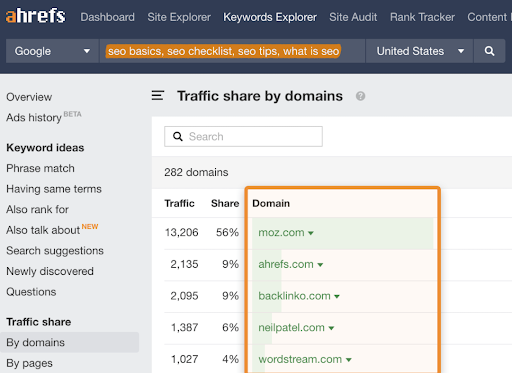512x373 pixels.
Task: Click the Share column header
Action: point(225,203)
